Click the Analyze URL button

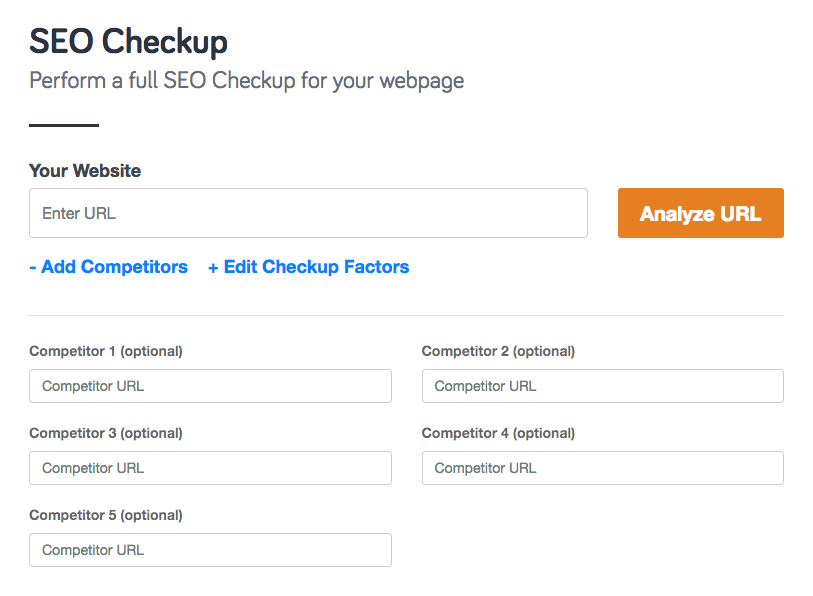tap(700, 213)
